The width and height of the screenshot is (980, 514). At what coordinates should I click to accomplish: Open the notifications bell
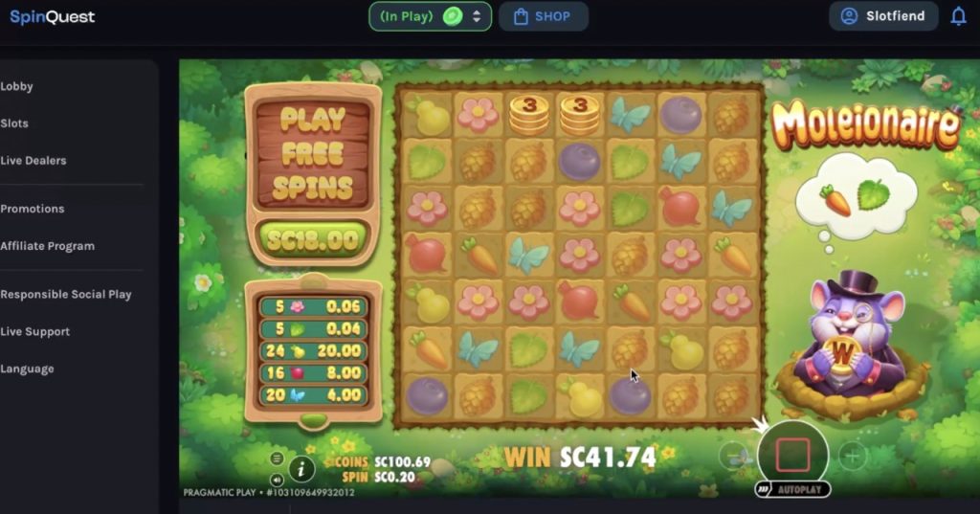(958, 16)
